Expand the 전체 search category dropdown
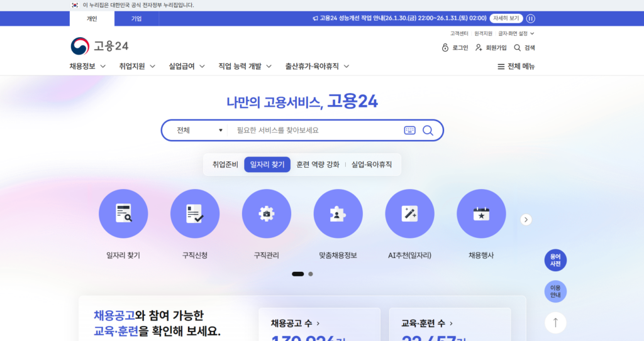 pos(199,131)
